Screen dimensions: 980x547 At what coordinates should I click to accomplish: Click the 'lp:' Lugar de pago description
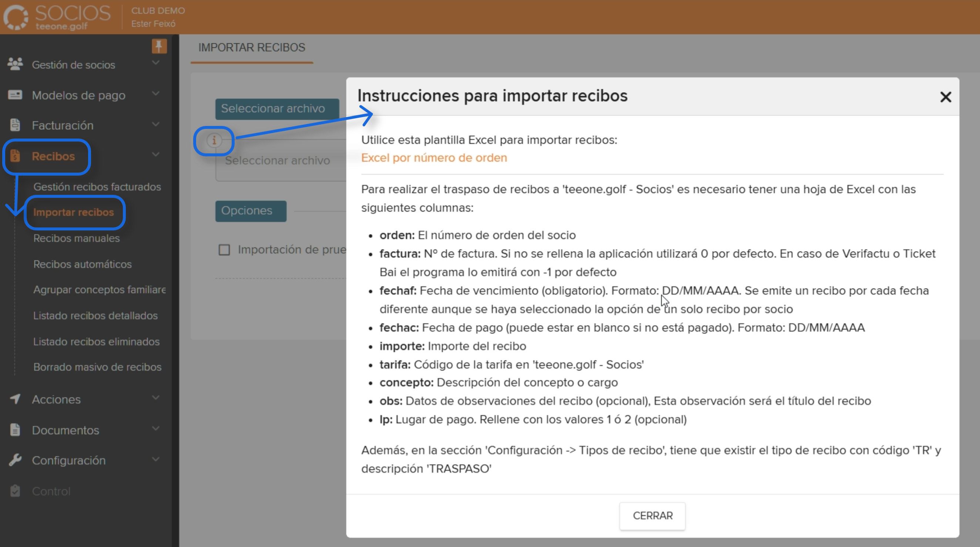(x=533, y=419)
